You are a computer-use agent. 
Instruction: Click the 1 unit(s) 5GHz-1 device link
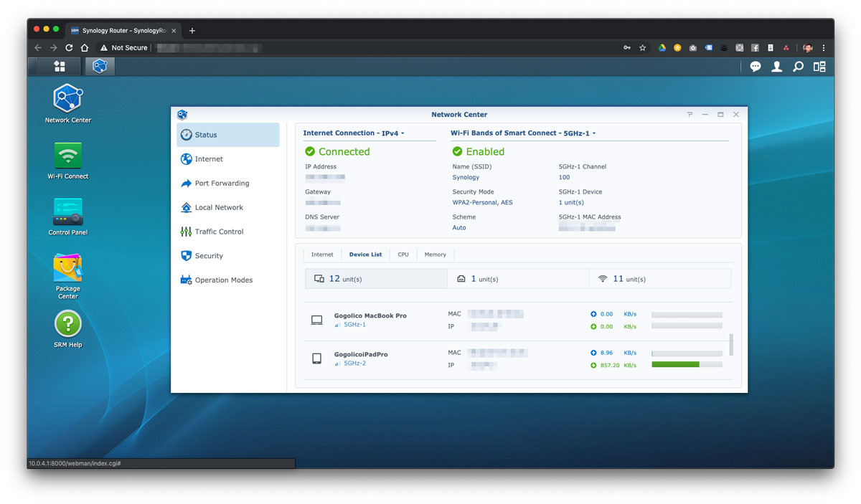pyautogui.click(x=571, y=203)
